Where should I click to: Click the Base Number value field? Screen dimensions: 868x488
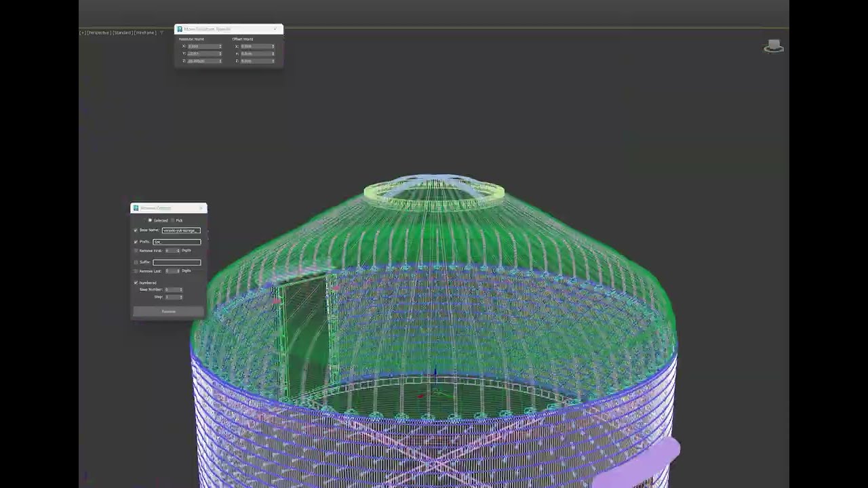pos(172,289)
